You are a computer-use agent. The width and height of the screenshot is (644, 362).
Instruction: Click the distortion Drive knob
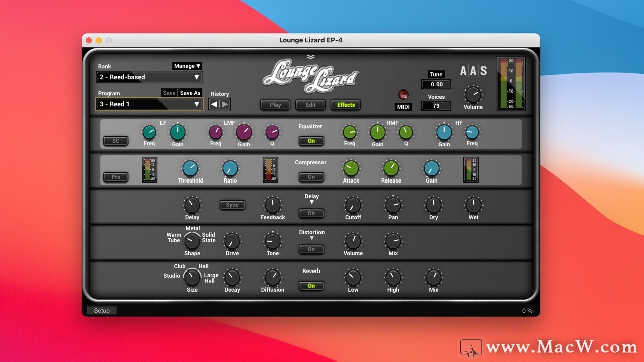tap(232, 241)
